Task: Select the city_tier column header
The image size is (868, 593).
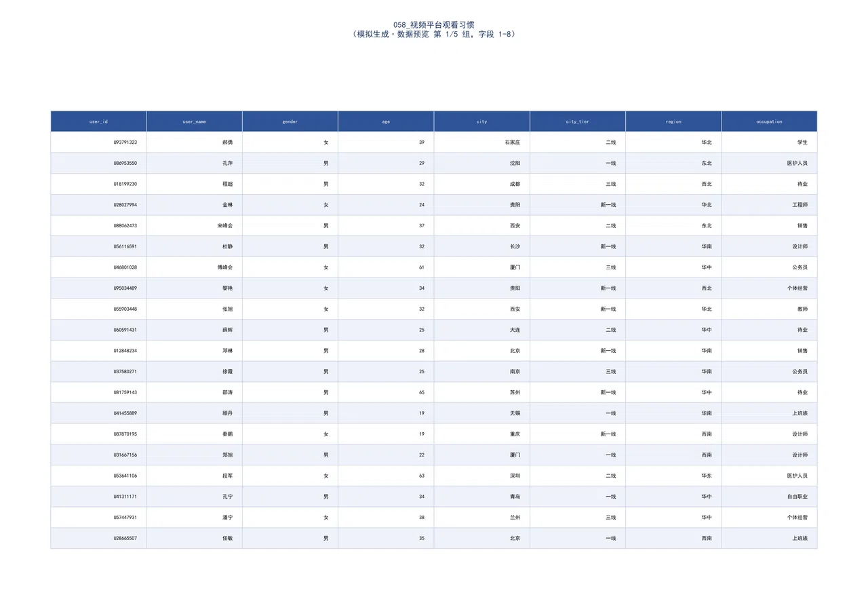Action: pos(578,121)
